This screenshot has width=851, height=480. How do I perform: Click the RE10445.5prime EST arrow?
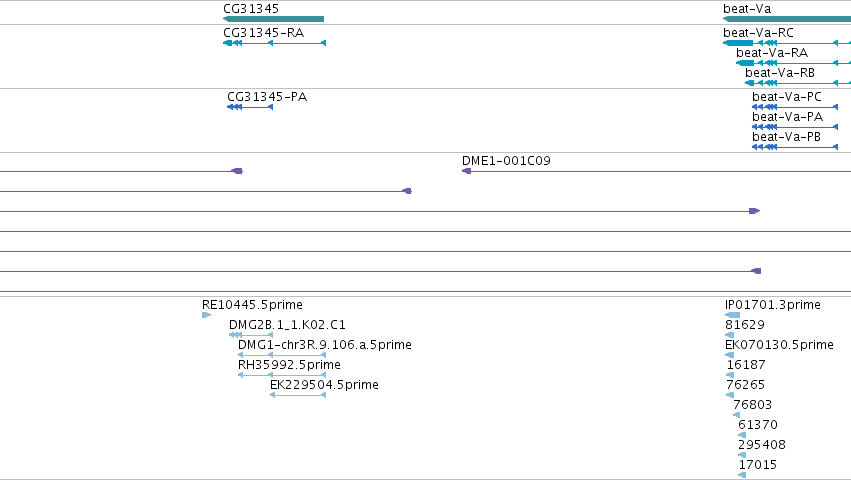pyautogui.click(x=206, y=315)
